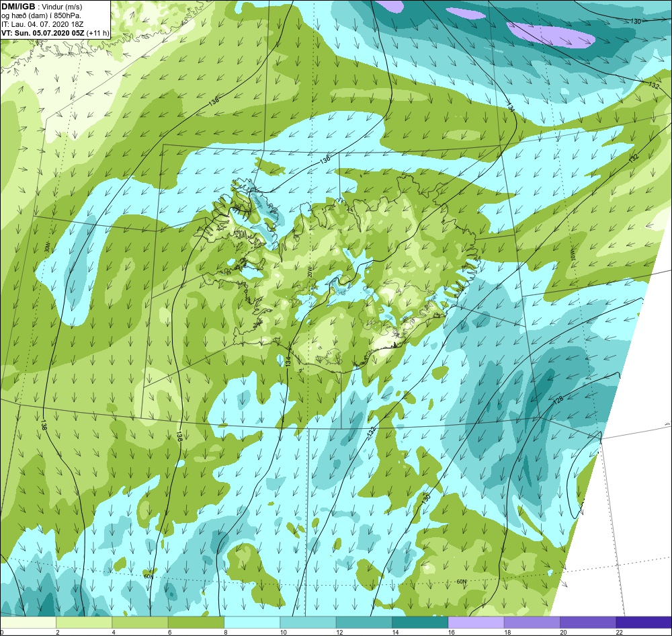
Task: Click the '130' contour label southeast of Iceland
Action: click(x=425, y=499)
